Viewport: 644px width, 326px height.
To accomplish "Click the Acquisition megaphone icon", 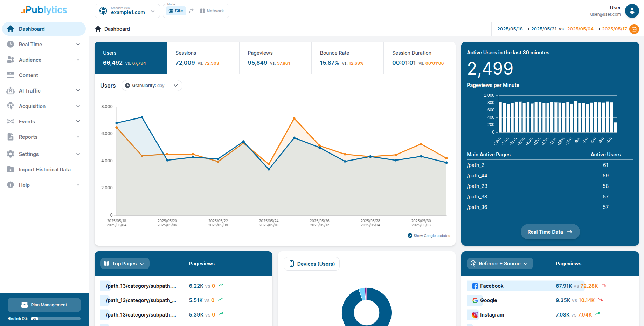I will click(x=11, y=106).
